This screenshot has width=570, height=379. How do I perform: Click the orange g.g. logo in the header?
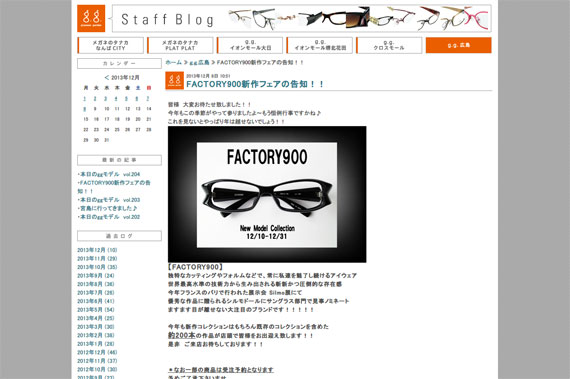[x=91, y=18]
